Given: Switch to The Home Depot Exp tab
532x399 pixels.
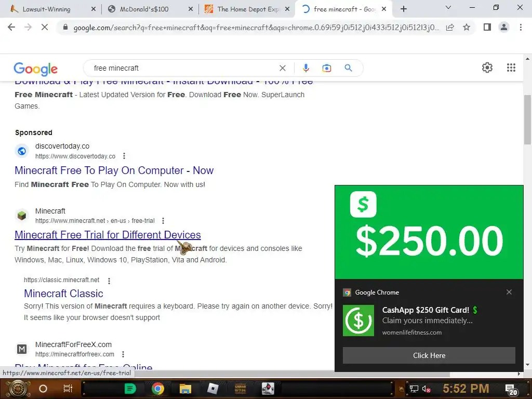Looking at the screenshot, I should [248, 9].
